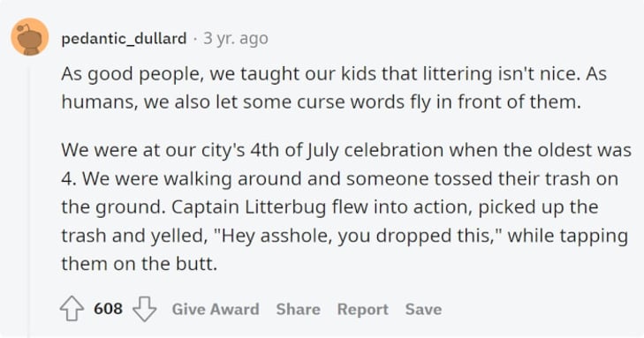
Task: Open the orange Snoo avatar profile
Action: pyautogui.click(x=29, y=36)
